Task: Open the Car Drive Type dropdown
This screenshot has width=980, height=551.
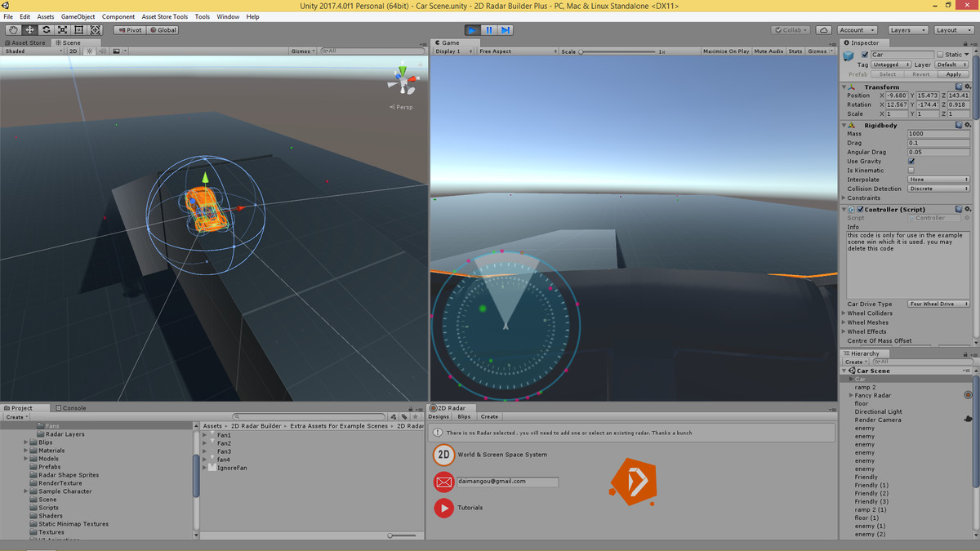Action: [x=938, y=303]
